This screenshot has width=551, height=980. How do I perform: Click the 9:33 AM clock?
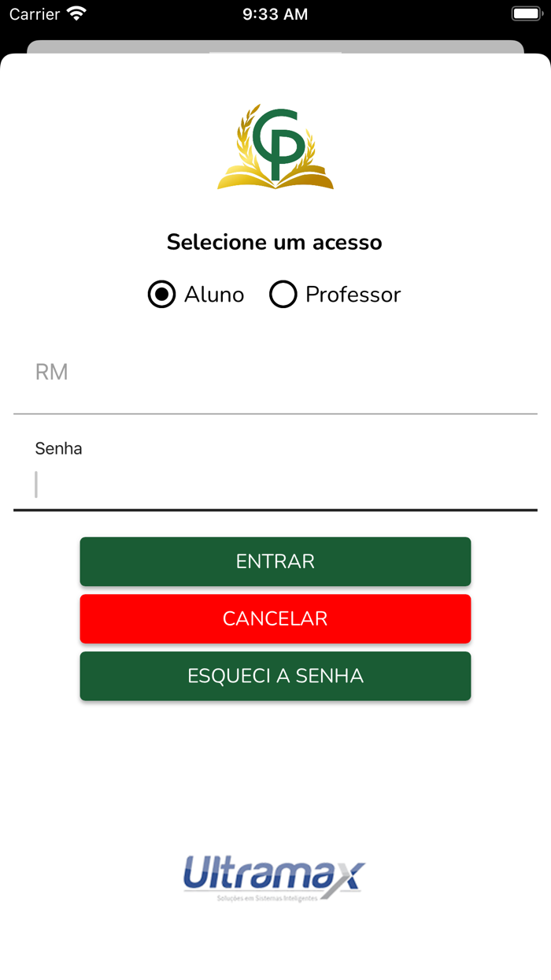tap(275, 14)
